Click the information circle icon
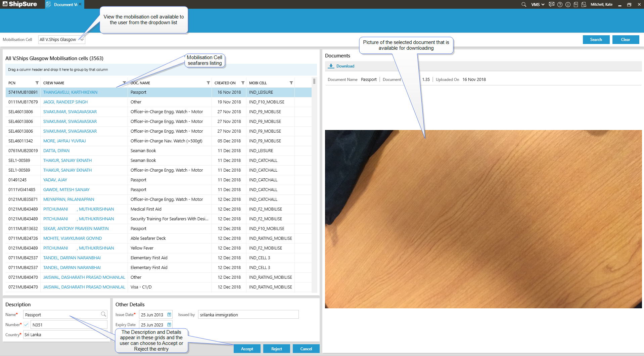 [x=568, y=4]
